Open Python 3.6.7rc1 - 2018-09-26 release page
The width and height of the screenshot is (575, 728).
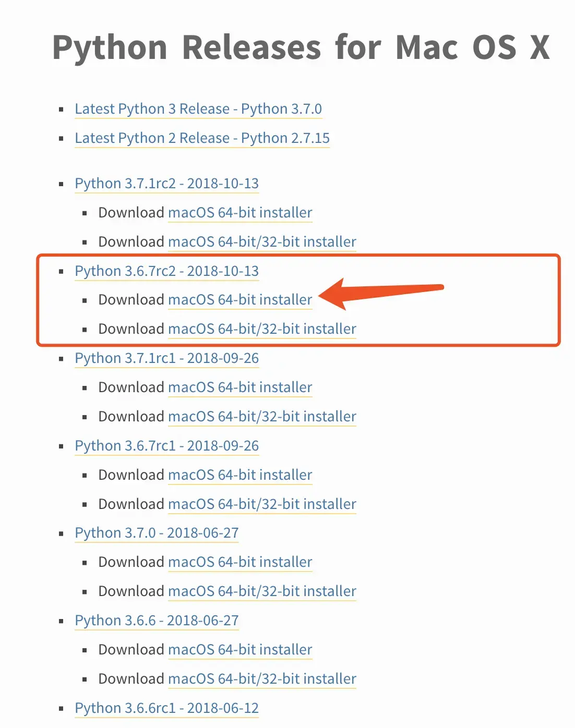[167, 446]
